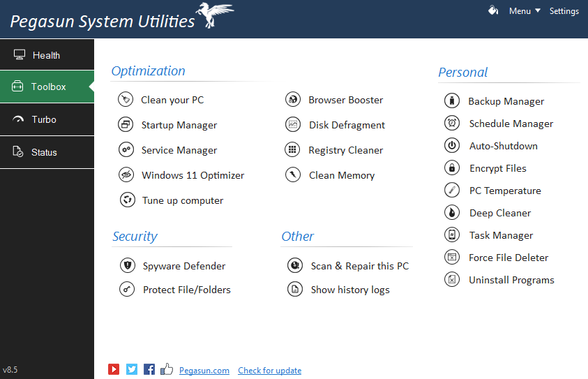Click the Registry Cleaner grid icon
588x379 pixels.
click(x=293, y=150)
